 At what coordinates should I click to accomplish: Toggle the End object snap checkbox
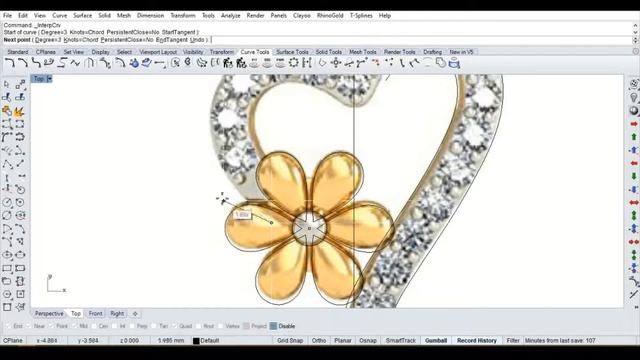point(8,326)
